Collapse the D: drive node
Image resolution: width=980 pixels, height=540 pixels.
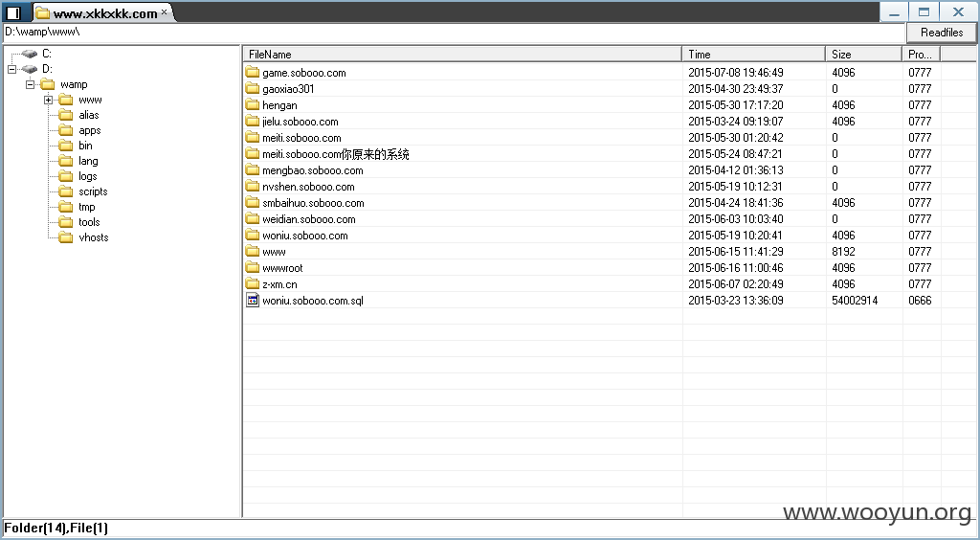click(x=11, y=69)
